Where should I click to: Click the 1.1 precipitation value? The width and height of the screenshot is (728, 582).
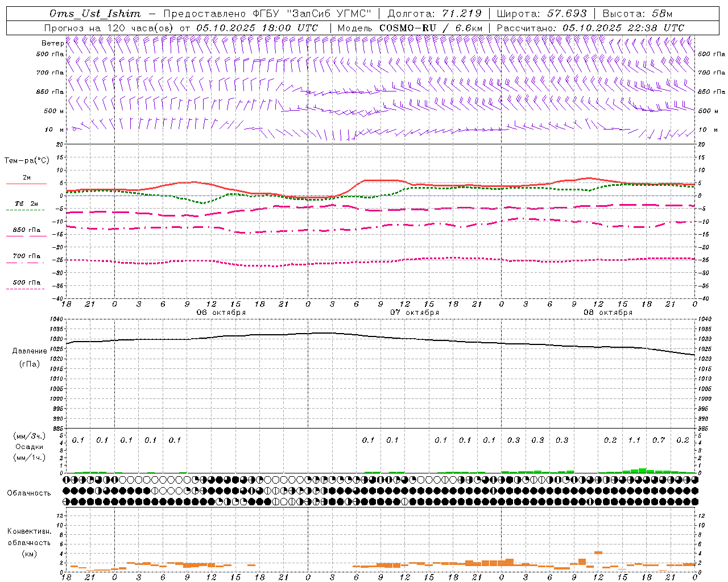[634, 440]
